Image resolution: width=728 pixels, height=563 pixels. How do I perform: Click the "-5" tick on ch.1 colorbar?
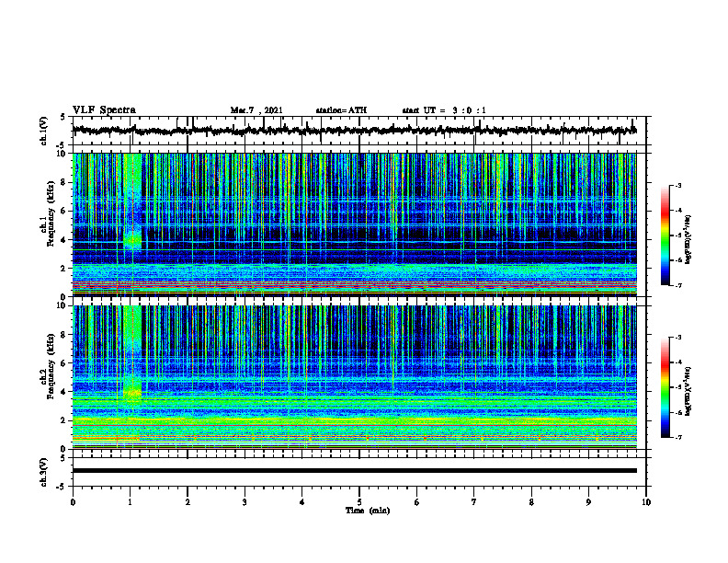click(x=677, y=236)
